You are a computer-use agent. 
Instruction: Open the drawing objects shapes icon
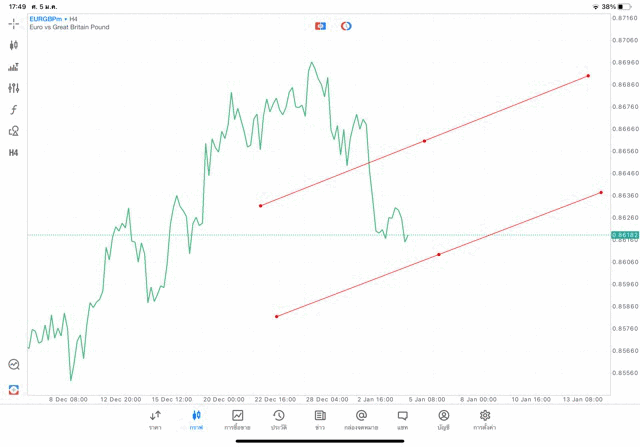(x=14, y=131)
